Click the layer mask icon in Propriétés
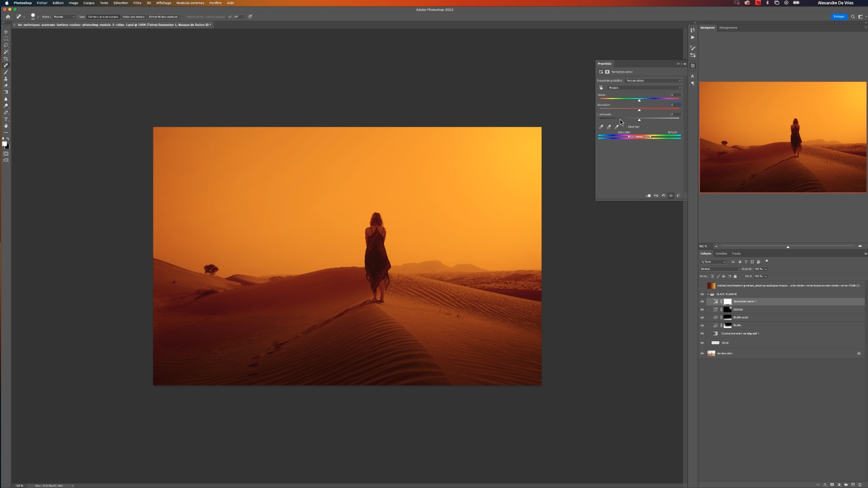868x488 pixels. 607,72
